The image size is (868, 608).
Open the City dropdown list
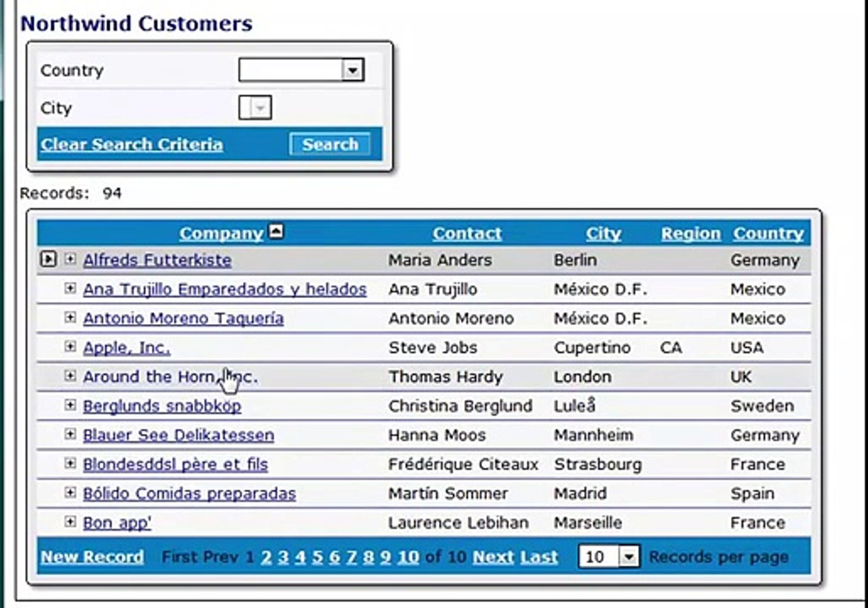coord(259,108)
